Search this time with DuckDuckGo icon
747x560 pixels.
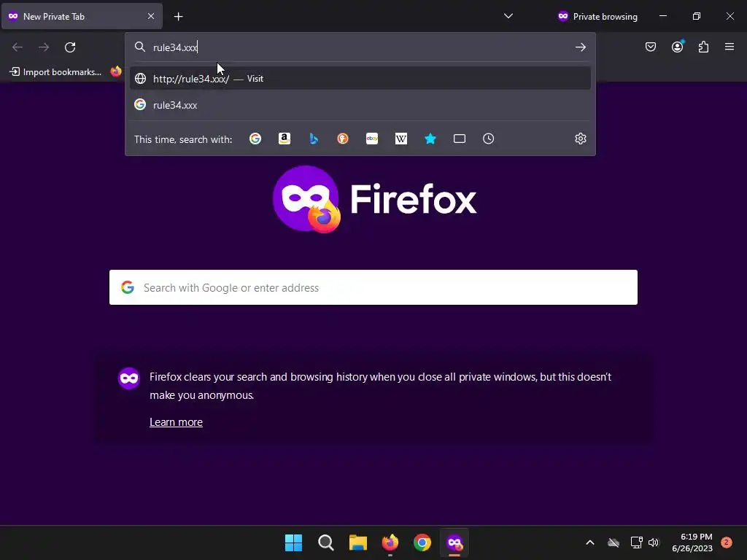pos(343,139)
